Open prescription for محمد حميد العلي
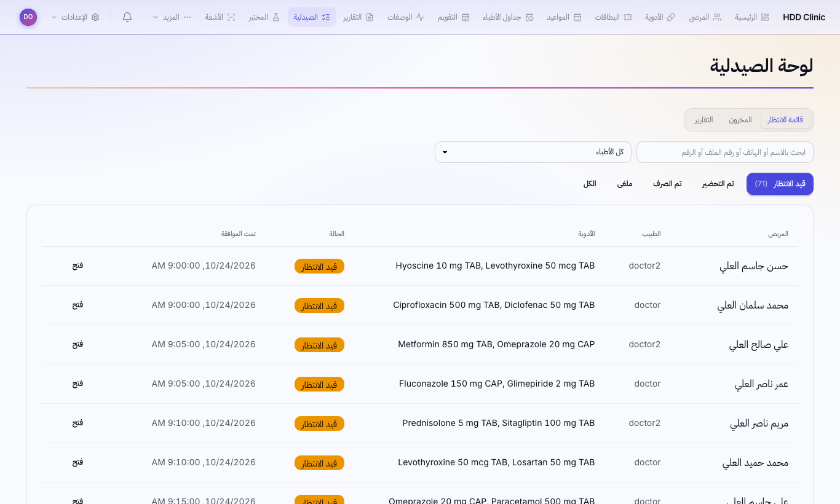The width and height of the screenshot is (840, 504). (x=77, y=462)
